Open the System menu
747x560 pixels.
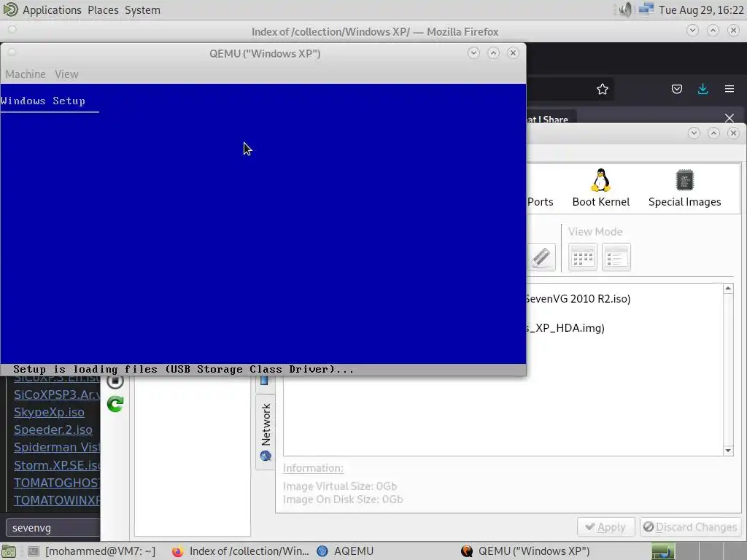click(x=142, y=10)
